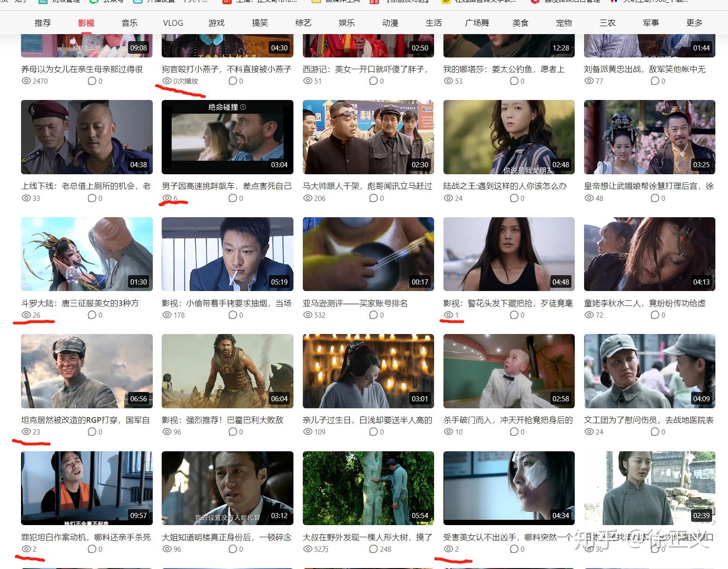Open title 童姥李秋水二人
The height and width of the screenshot is (569, 728).
click(645, 303)
